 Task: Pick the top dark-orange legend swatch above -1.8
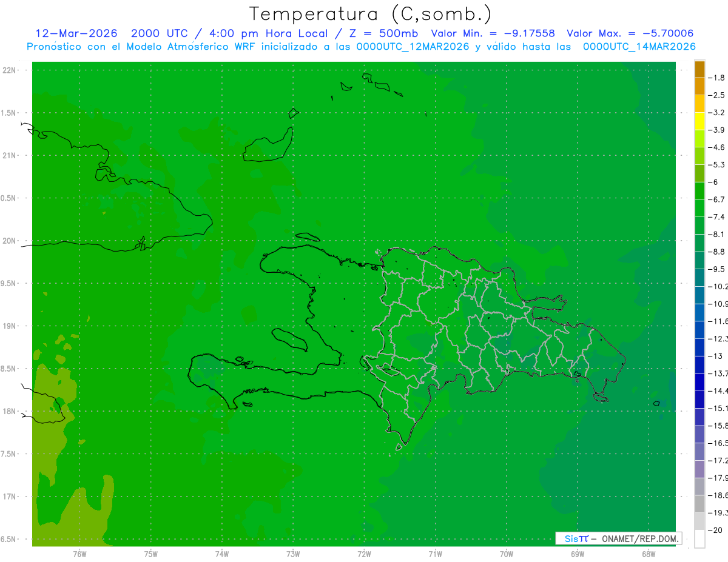[x=699, y=69]
